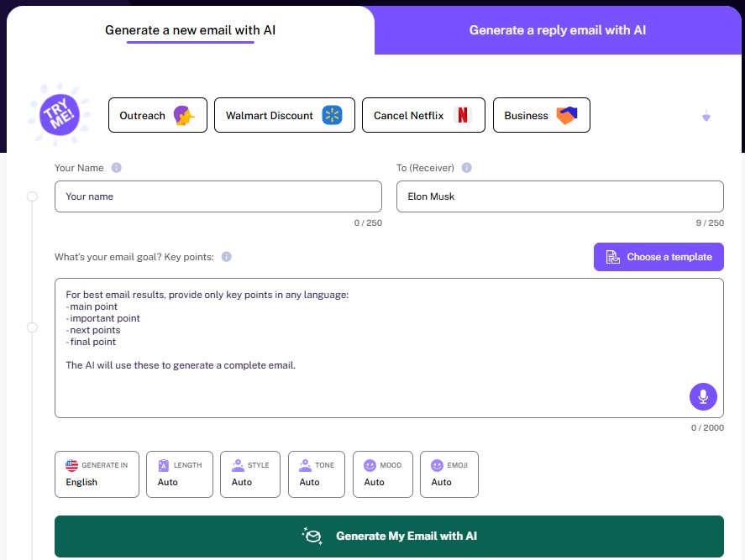
Task: Click the Netflix N logo icon
Action: click(462, 115)
